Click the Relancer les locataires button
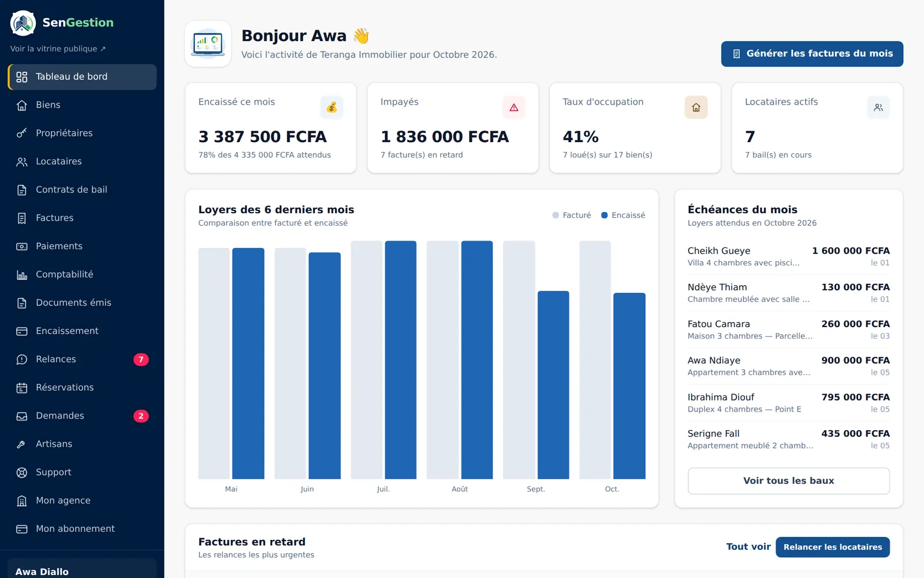Image resolution: width=924 pixels, height=578 pixels. [x=833, y=547]
